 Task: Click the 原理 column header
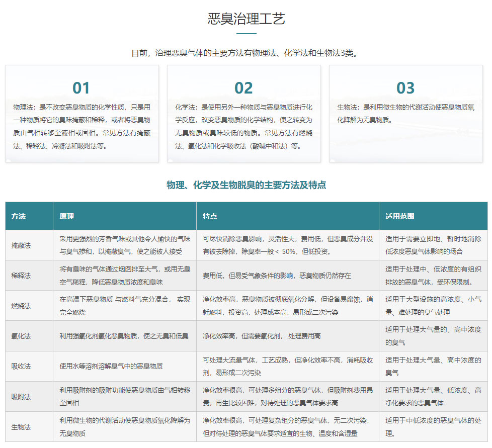click(x=67, y=216)
